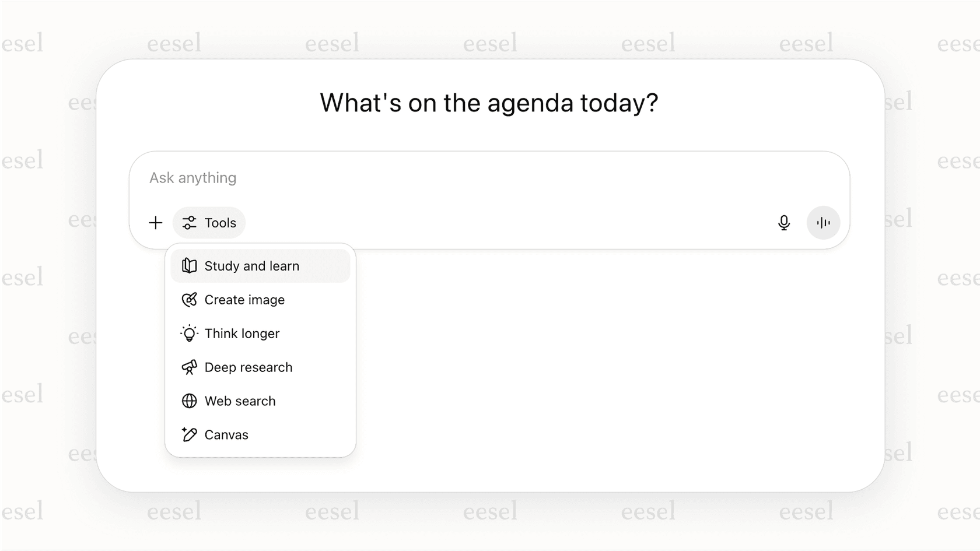Enable Web search from the menu
This screenshot has width=980, height=551.
tap(240, 401)
